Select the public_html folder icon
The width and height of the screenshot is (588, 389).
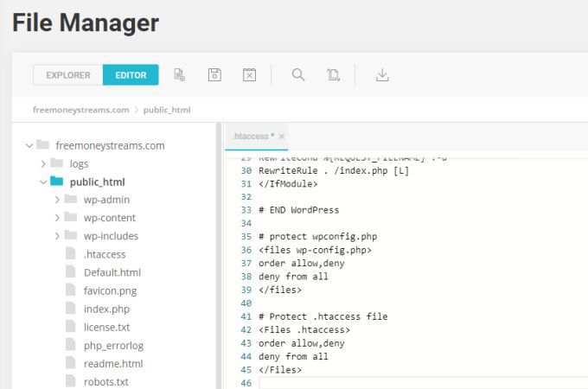[56, 181]
